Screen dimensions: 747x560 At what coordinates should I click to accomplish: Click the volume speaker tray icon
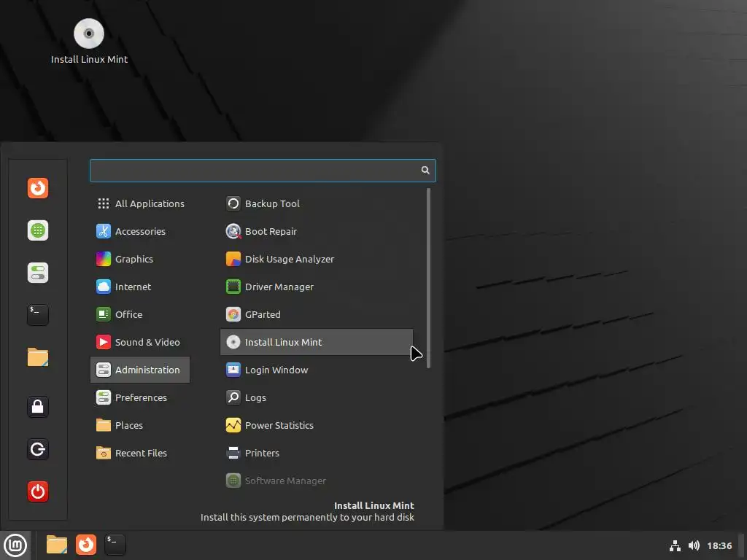(x=694, y=545)
